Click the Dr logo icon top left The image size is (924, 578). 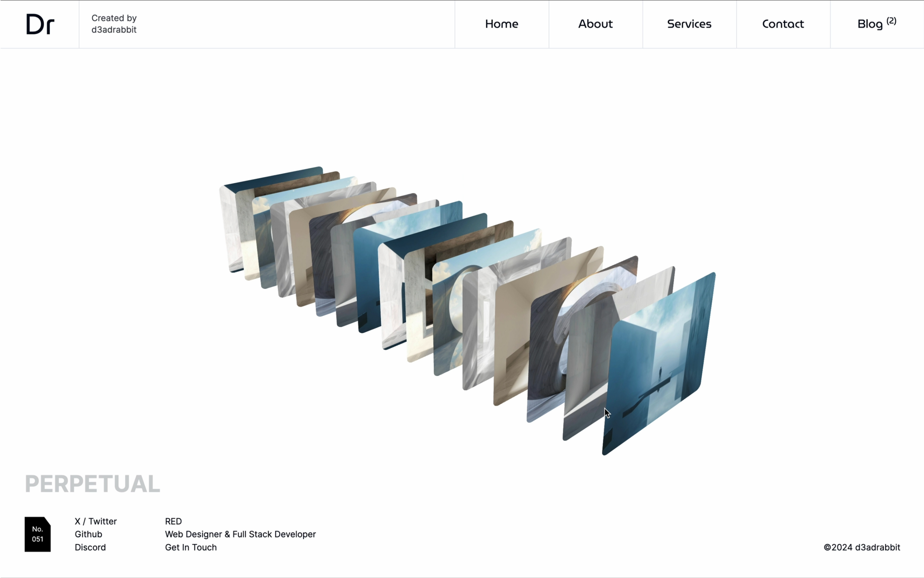click(x=39, y=23)
